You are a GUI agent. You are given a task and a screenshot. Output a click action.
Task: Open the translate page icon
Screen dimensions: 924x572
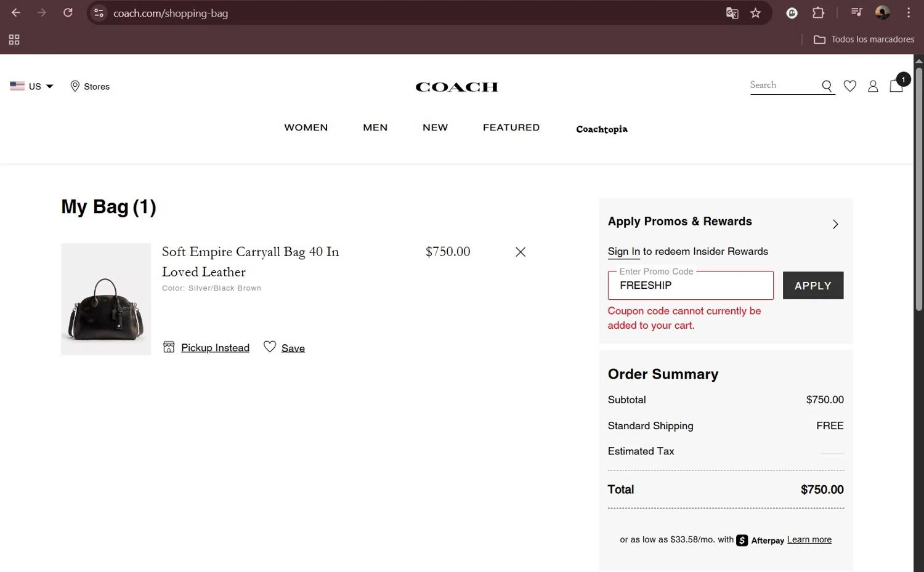(x=732, y=13)
